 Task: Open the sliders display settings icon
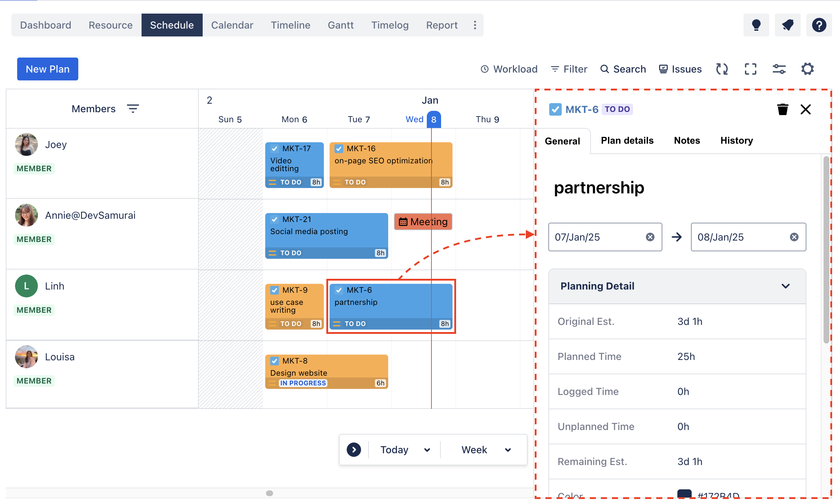(779, 69)
